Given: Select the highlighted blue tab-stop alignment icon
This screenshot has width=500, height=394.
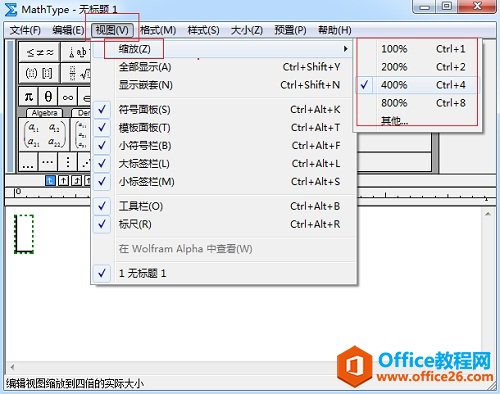Looking at the screenshot, I should (x=50, y=181).
